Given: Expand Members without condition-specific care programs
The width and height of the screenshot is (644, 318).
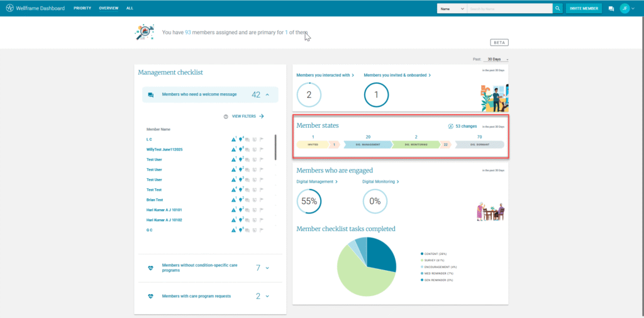Looking at the screenshot, I should click(267, 268).
